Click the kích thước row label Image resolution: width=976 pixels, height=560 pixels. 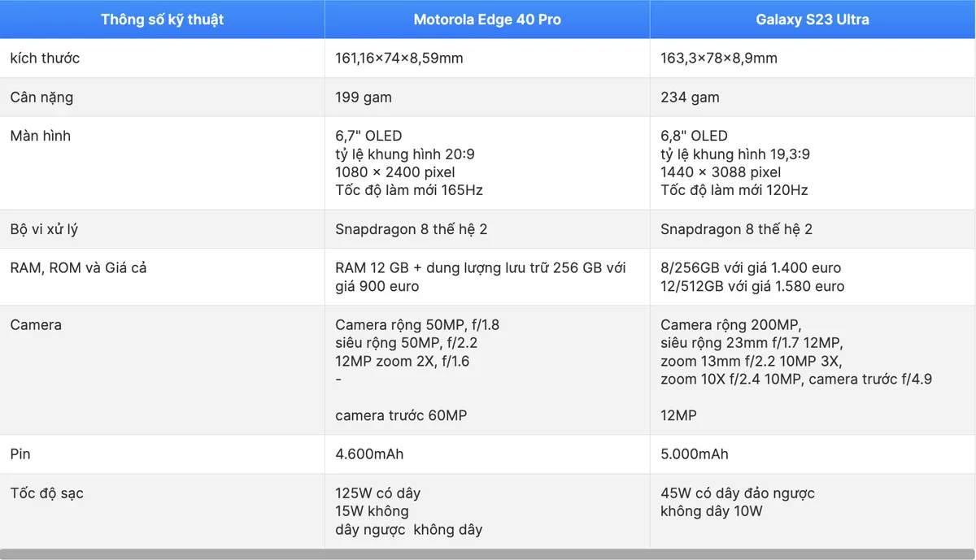click(x=45, y=59)
